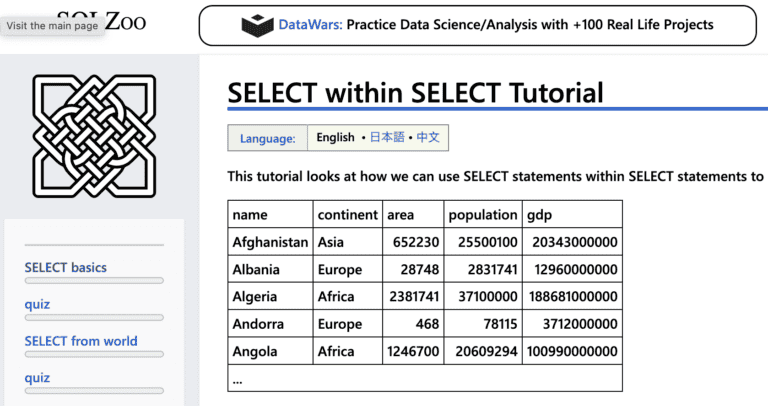Click the SELECT within SELECT Tutorial heading

415,93
